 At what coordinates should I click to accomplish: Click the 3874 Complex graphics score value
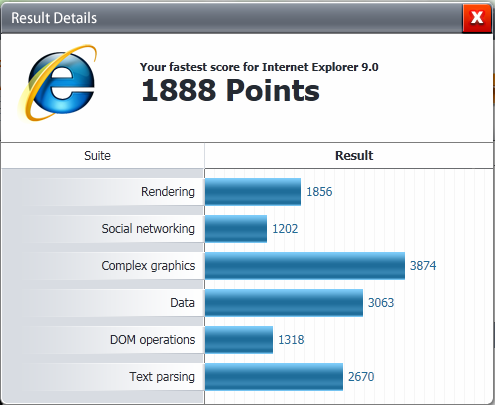tap(423, 266)
